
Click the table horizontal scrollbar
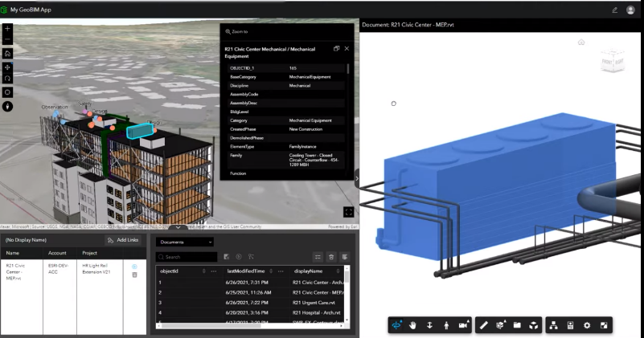pyautogui.click(x=211, y=326)
